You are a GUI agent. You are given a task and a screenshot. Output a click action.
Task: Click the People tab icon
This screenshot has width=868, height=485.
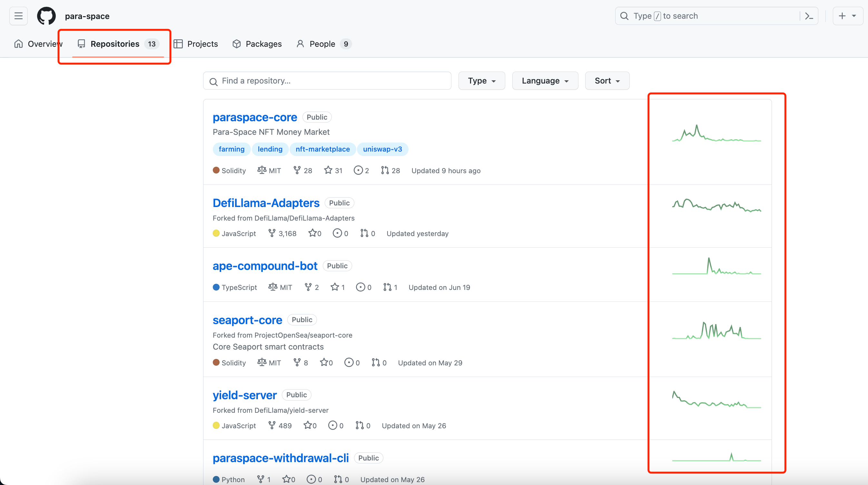pyautogui.click(x=301, y=44)
